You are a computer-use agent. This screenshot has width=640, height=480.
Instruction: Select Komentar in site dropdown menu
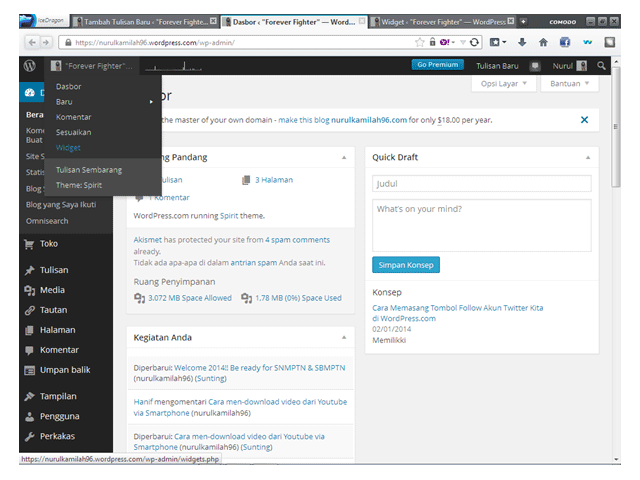[x=73, y=117]
